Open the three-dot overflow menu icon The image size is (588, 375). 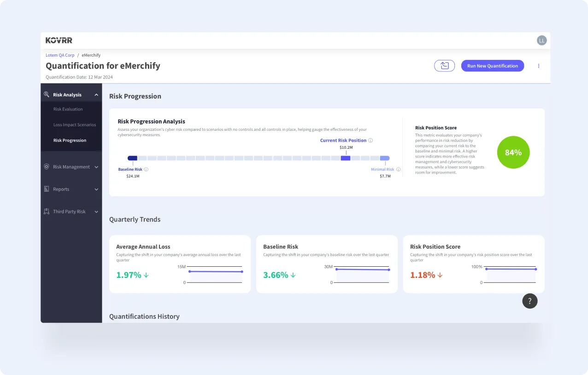pyautogui.click(x=538, y=65)
